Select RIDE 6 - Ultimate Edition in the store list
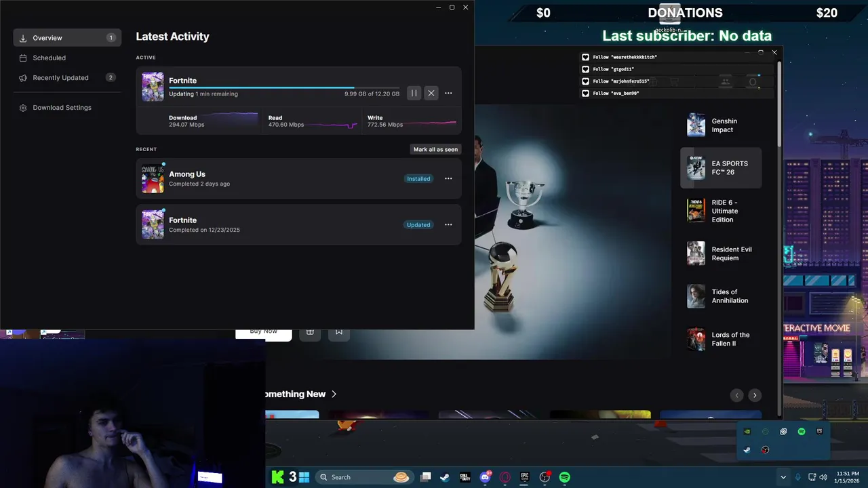The image size is (868, 488). (x=721, y=211)
